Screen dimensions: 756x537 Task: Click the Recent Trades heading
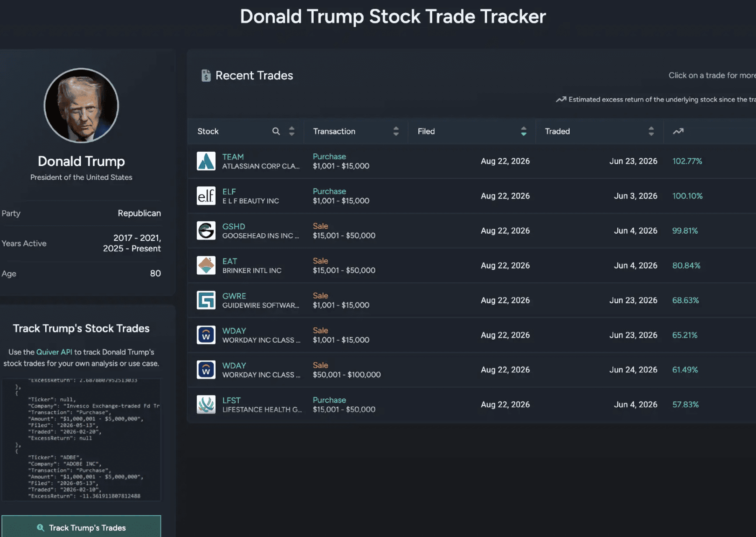[x=254, y=75]
